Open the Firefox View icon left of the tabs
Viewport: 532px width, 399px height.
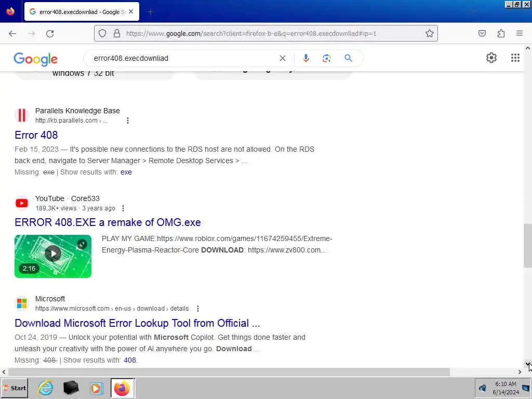[10, 11]
